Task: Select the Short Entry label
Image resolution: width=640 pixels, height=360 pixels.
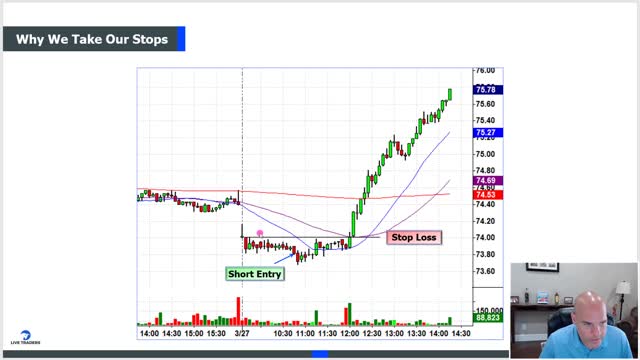Action: point(255,274)
